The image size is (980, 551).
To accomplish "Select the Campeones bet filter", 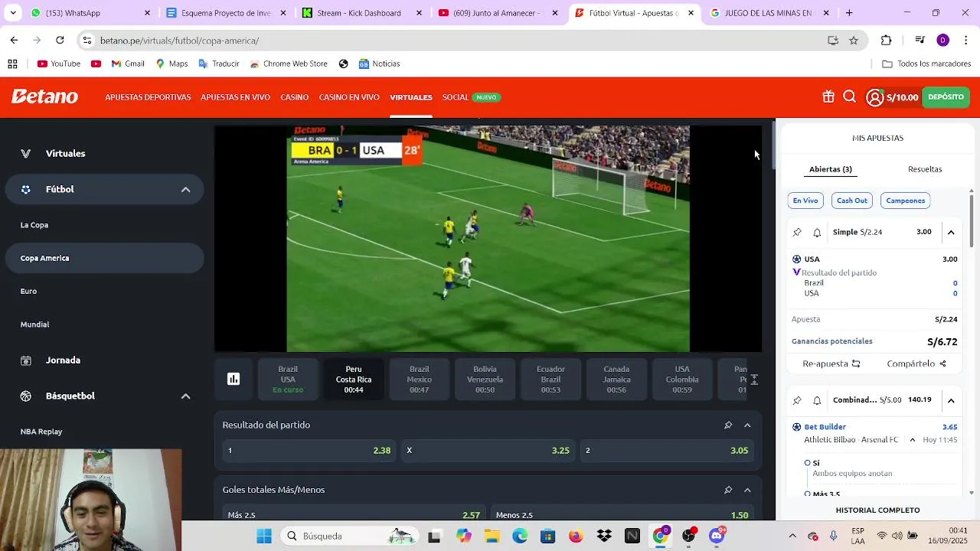I will point(906,201).
